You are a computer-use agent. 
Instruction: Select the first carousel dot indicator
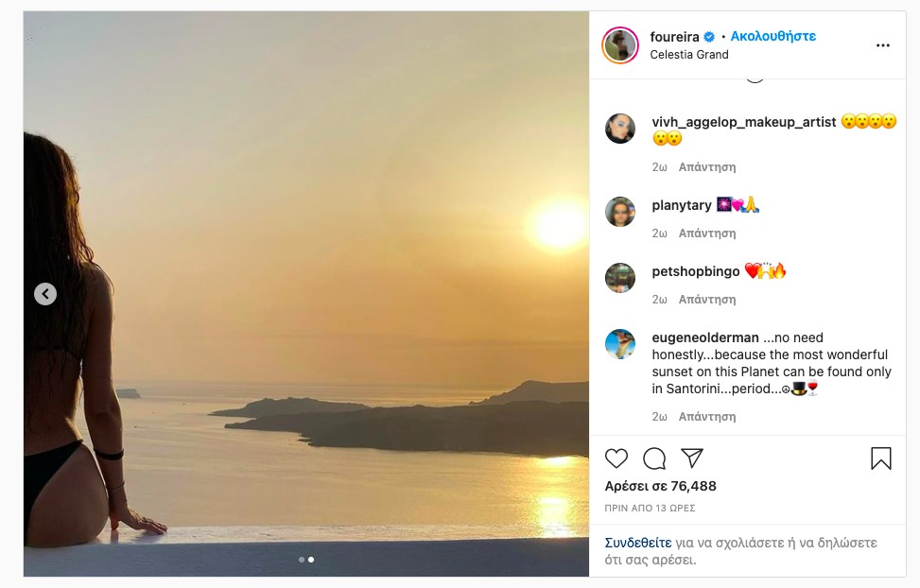[302, 560]
